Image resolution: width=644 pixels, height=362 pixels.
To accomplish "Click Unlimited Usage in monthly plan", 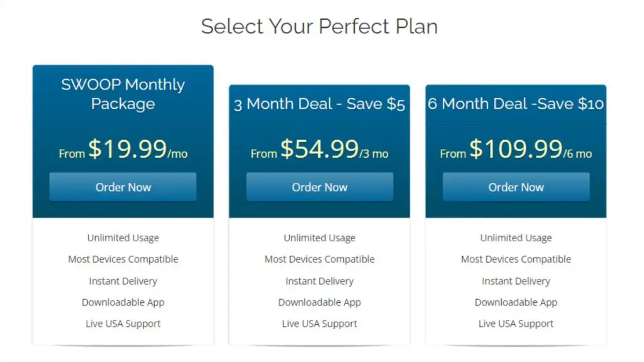I will 123,238.
